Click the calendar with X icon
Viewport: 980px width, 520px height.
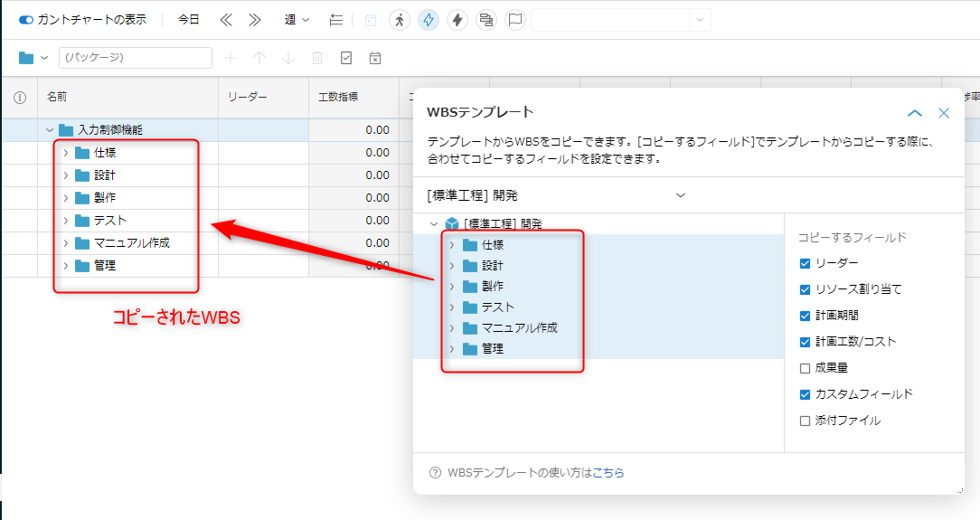pos(375,58)
